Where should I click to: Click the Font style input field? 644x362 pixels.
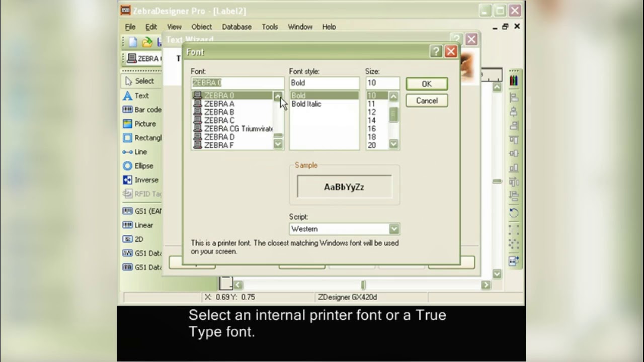tap(325, 83)
